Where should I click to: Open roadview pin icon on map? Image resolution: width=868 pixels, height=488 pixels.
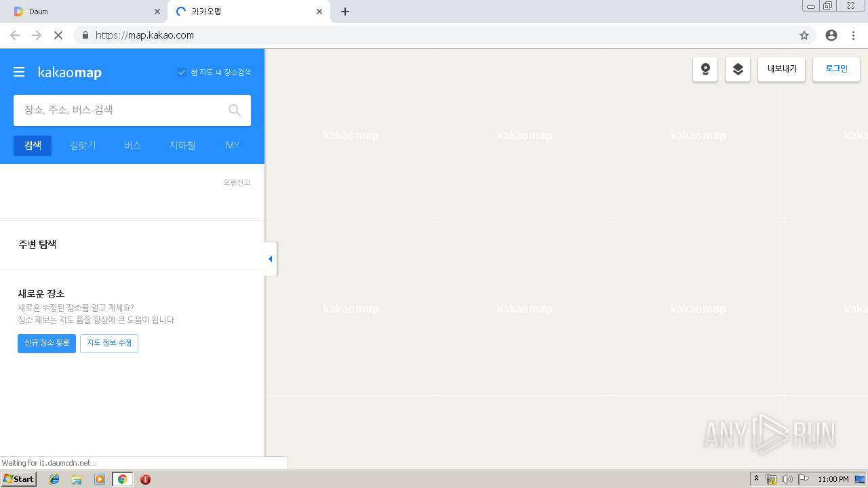pos(705,69)
